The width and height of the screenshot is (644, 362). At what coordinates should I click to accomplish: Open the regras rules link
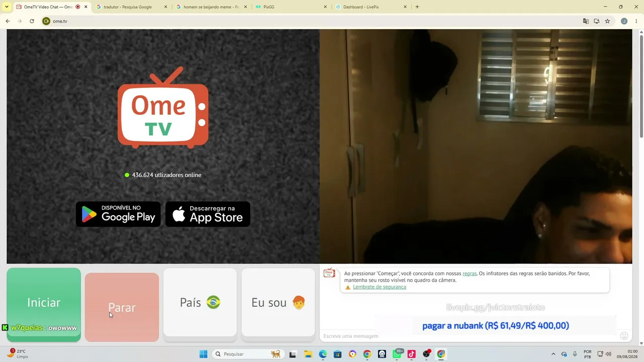(x=469, y=274)
